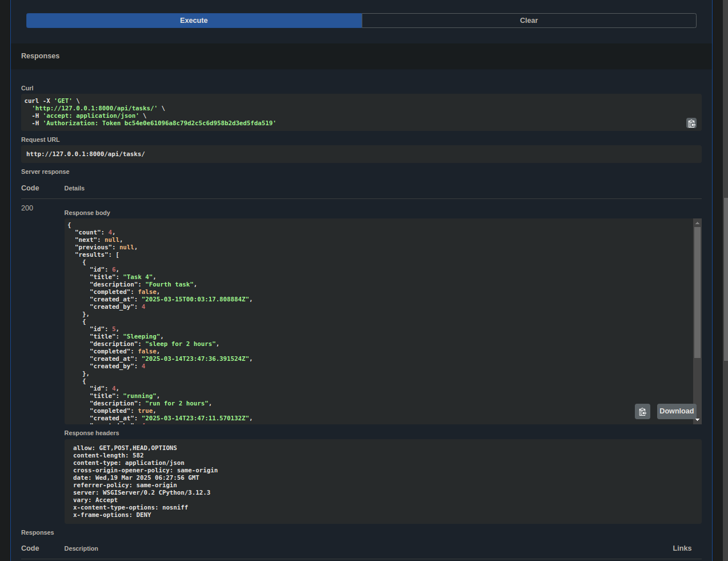
Task: Click the 200 status code
Action: (27, 208)
